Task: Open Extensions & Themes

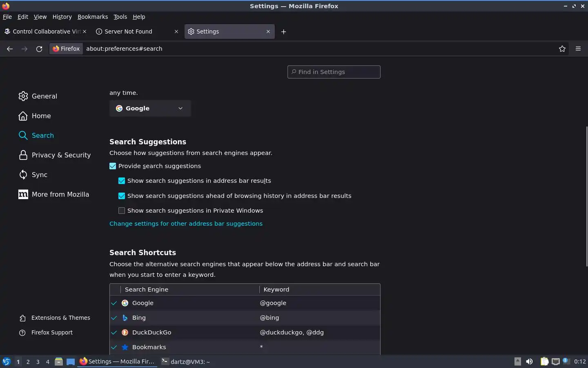Action: point(55,318)
